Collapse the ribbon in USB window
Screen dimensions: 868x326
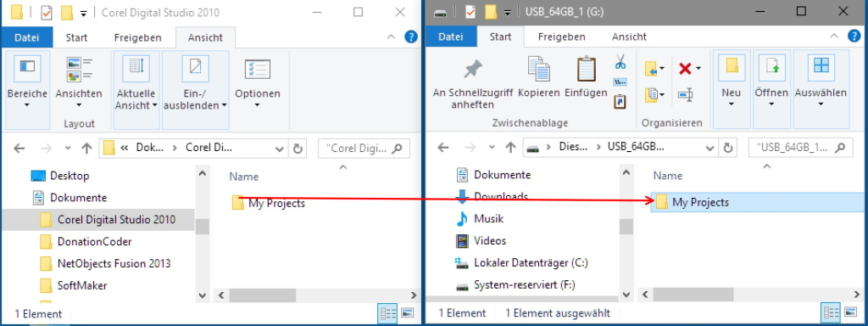pyautogui.click(x=834, y=37)
